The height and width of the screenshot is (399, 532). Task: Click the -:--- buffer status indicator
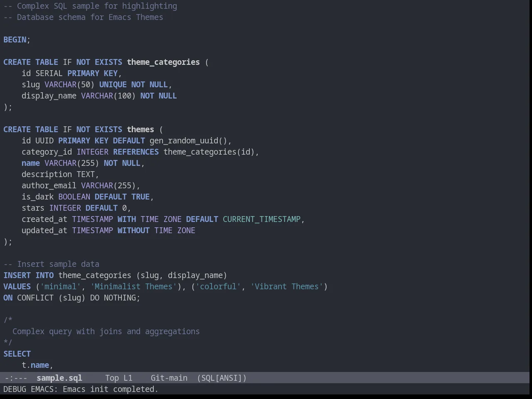click(16, 378)
